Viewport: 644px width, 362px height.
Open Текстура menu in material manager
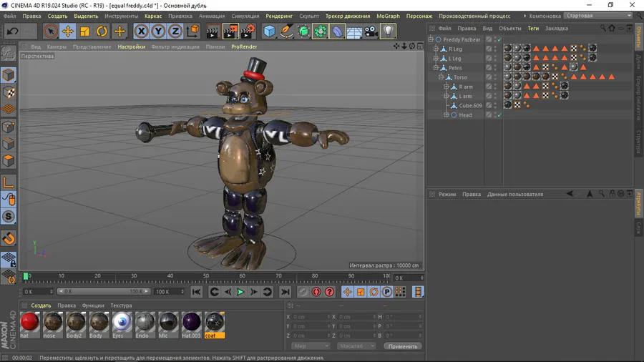click(121, 305)
